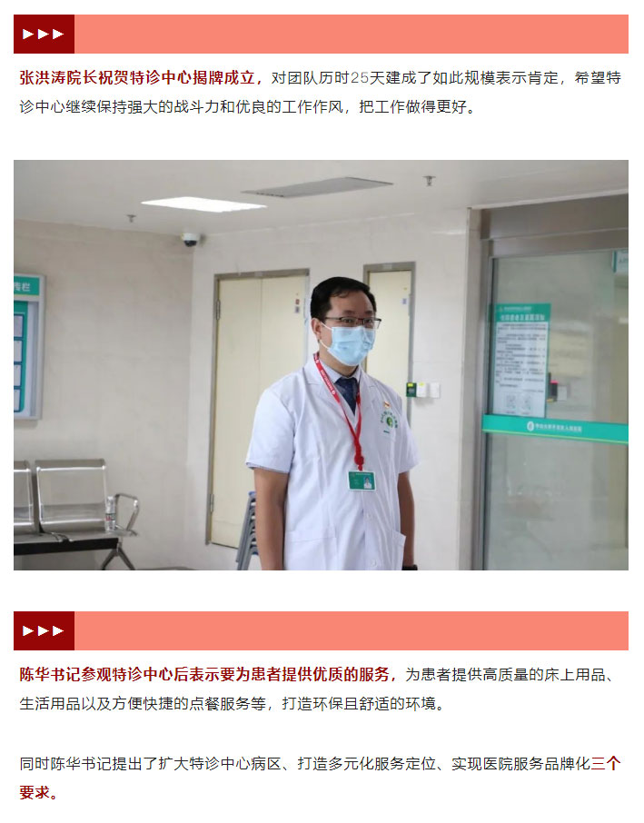Click the security camera on the ceiling in photo
644x823 pixels.
coord(191,239)
